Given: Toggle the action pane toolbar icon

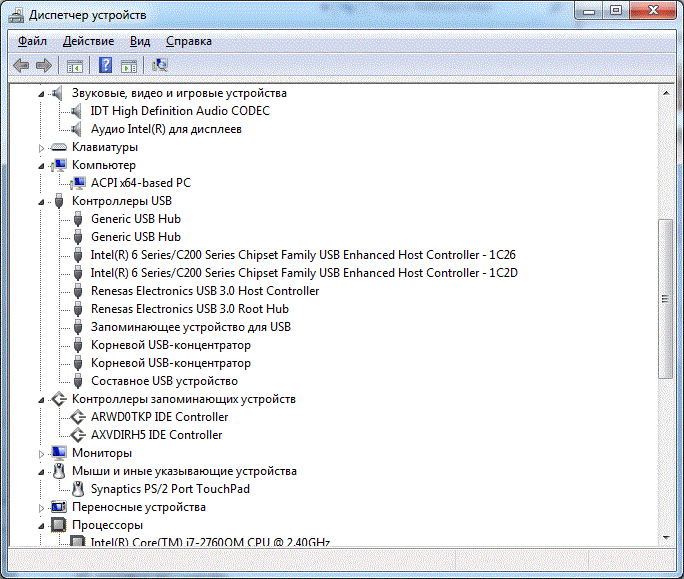Looking at the screenshot, I should coord(129,66).
